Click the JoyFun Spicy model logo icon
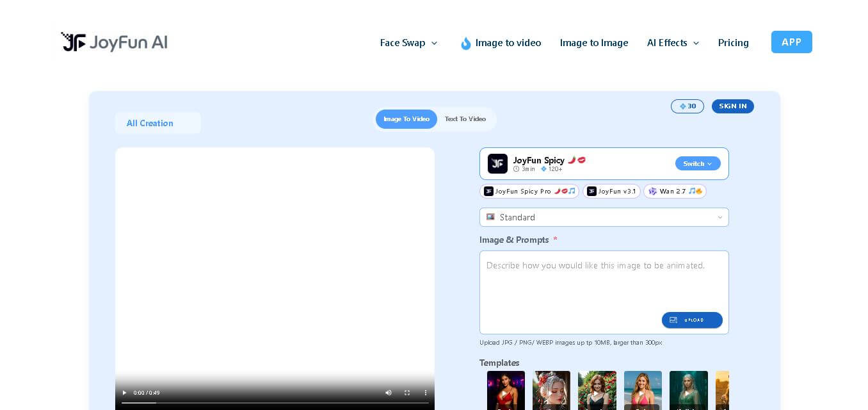 497,163
